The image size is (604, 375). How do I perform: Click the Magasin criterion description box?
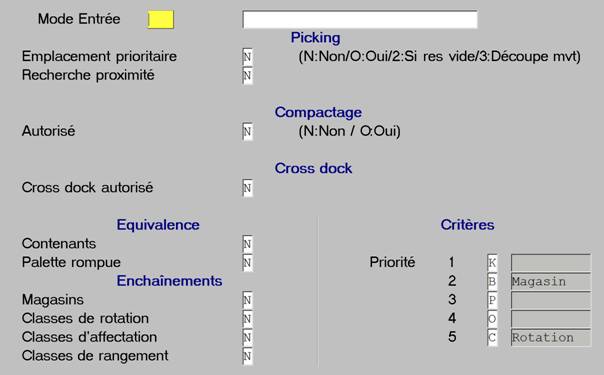(x=551, y=281)
